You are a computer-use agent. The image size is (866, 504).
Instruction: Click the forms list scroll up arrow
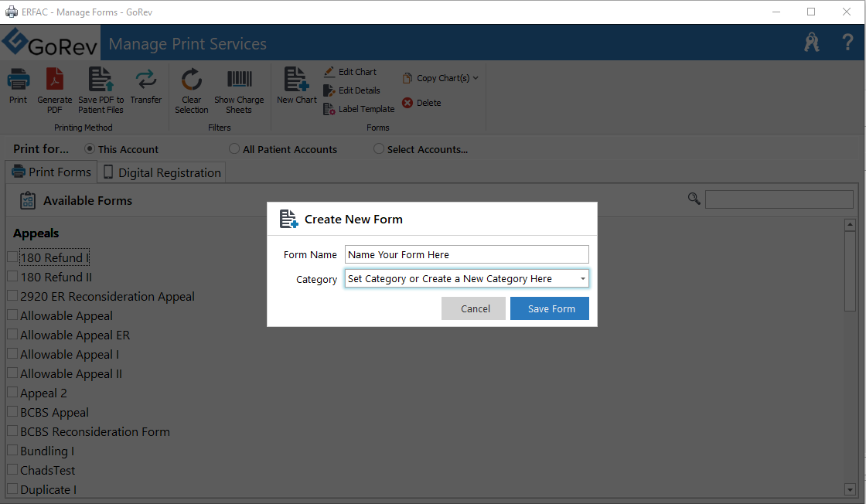point(850,225)
